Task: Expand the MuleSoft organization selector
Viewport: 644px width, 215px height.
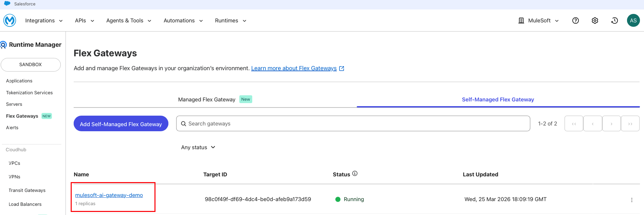Action: click(539, 21)
